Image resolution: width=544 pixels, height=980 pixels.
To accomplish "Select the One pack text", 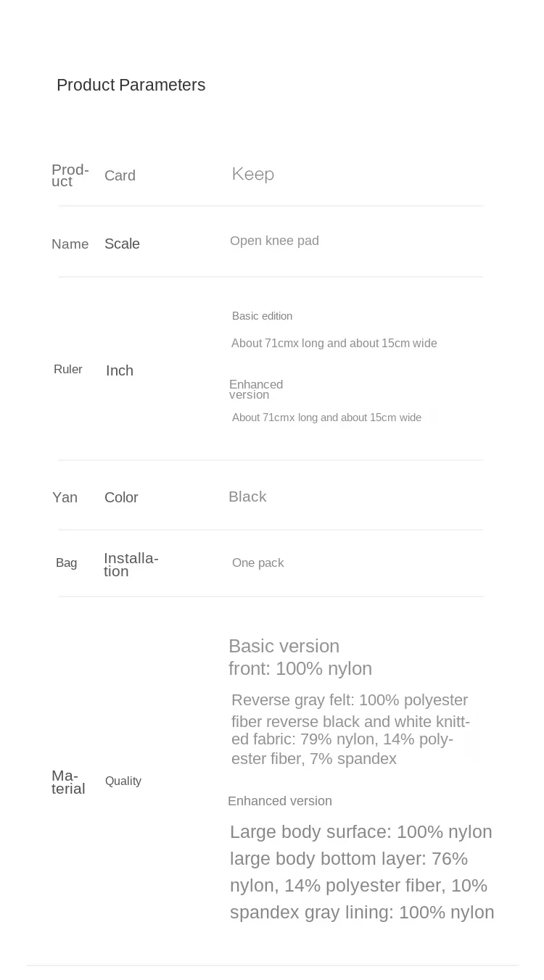I will pyautogui.click(x=257, y=562).
